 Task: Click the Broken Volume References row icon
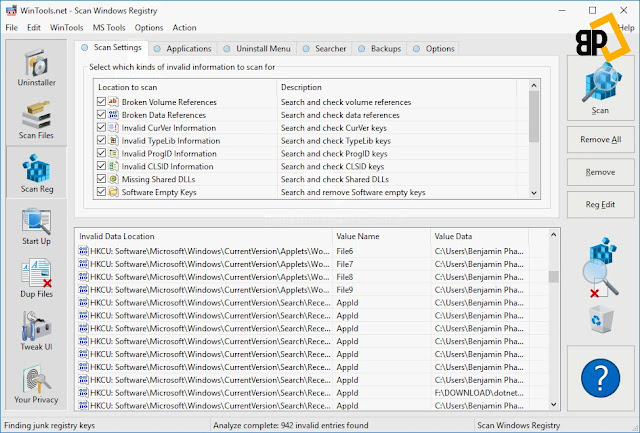tap(113, 102)
